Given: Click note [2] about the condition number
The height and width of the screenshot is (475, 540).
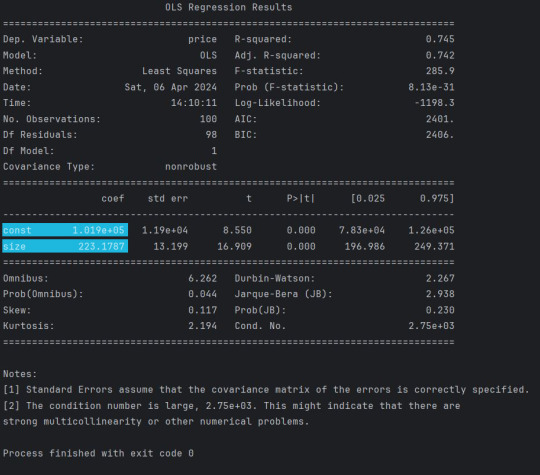Looking at the screenshot, I should 231,406.
